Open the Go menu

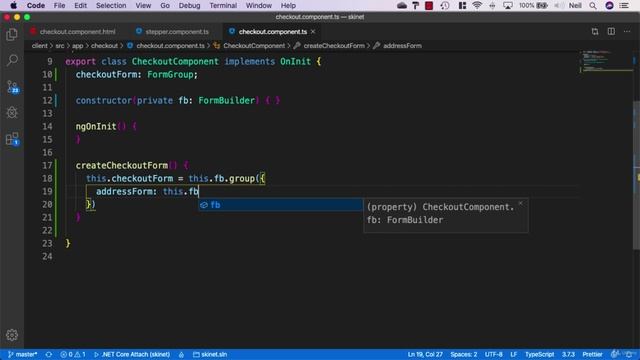pos(165,5)
